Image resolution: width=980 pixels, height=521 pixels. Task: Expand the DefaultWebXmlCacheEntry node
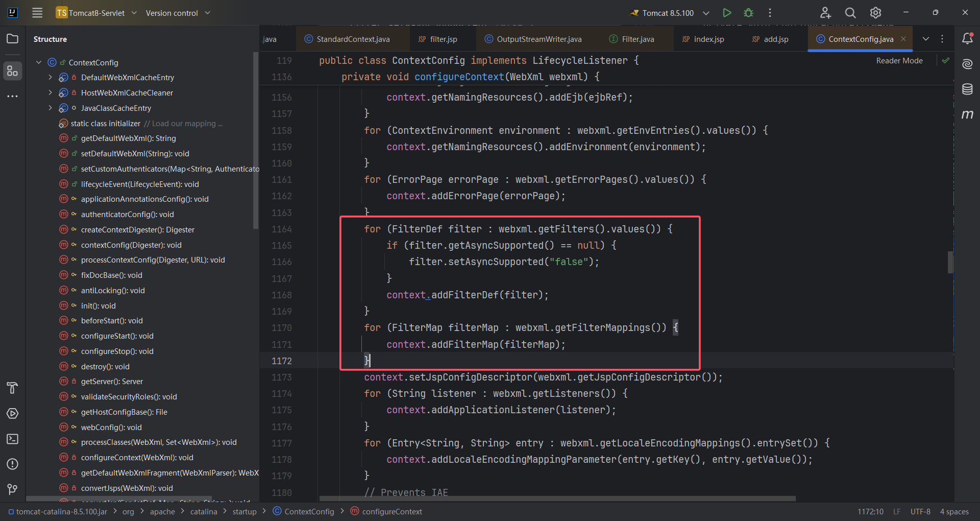tap(50, 78)
